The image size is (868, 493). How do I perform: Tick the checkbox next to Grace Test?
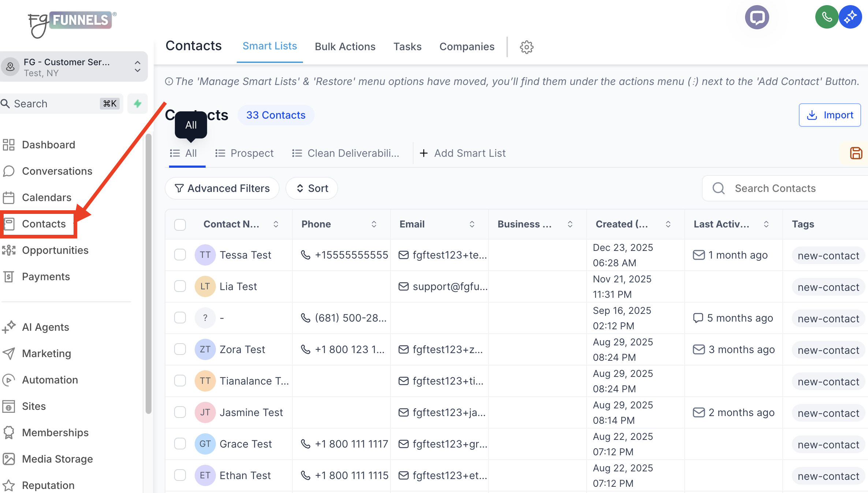point(180,444)
